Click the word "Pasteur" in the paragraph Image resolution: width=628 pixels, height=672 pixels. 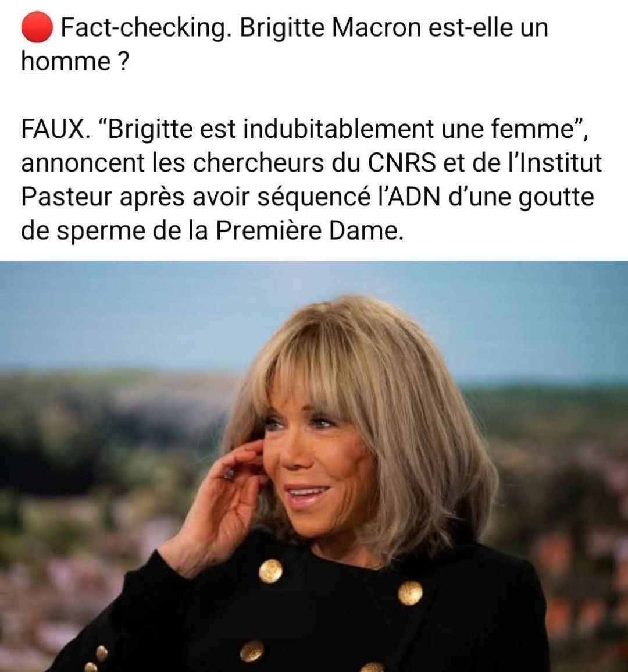click(x=66, y=197)
